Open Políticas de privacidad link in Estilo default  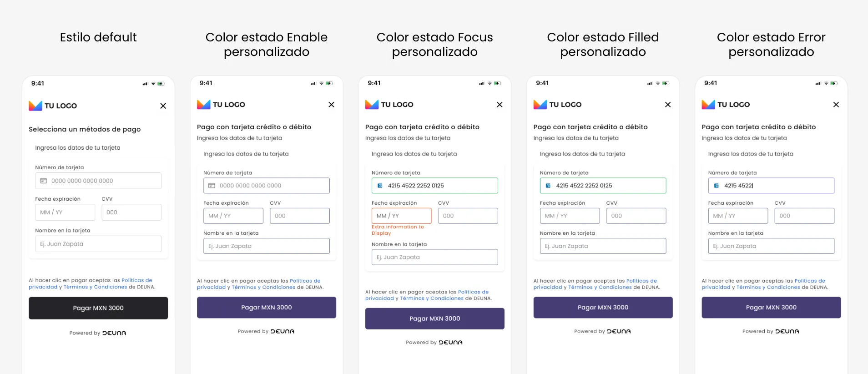coord(91,283)
